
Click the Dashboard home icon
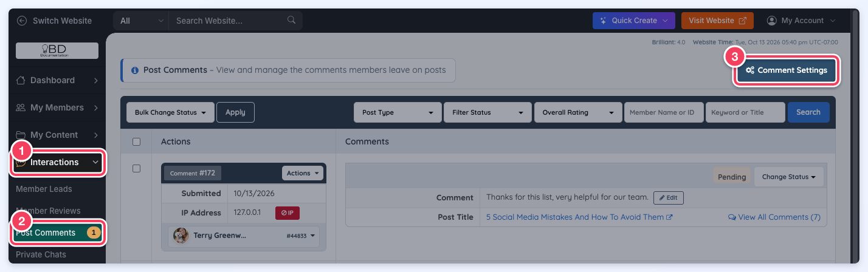click(x=21, y=80)
